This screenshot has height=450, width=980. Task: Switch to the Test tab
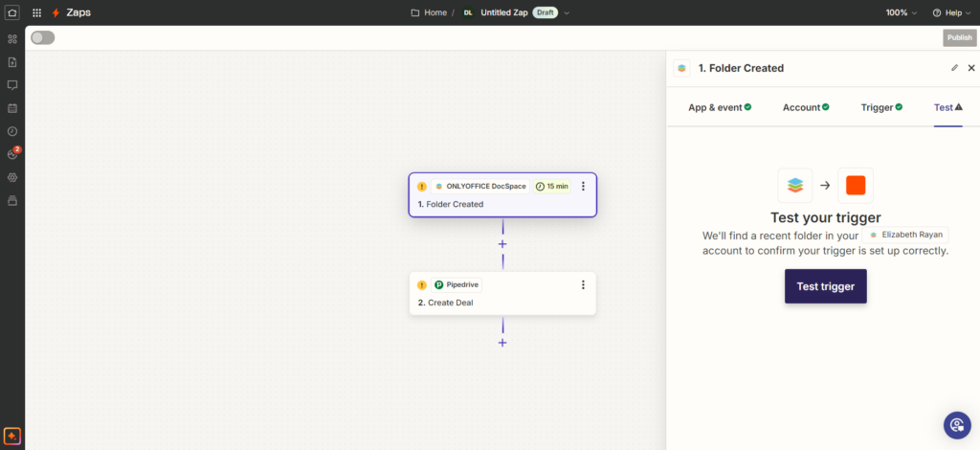(948, 107)
